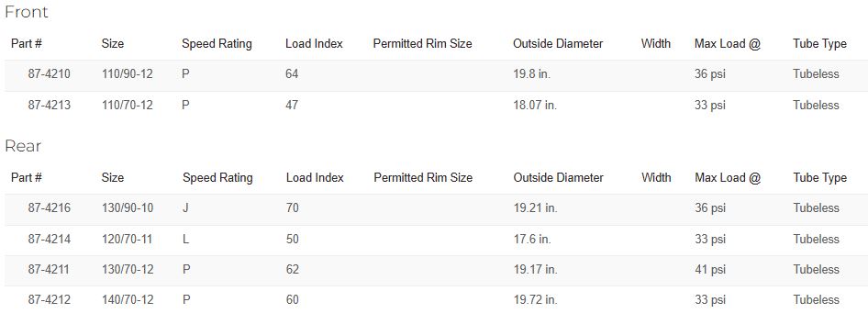Click the 19.72 in. outside diameter value
This screenshot has height=336, width=868.
[x=535, y=300]
